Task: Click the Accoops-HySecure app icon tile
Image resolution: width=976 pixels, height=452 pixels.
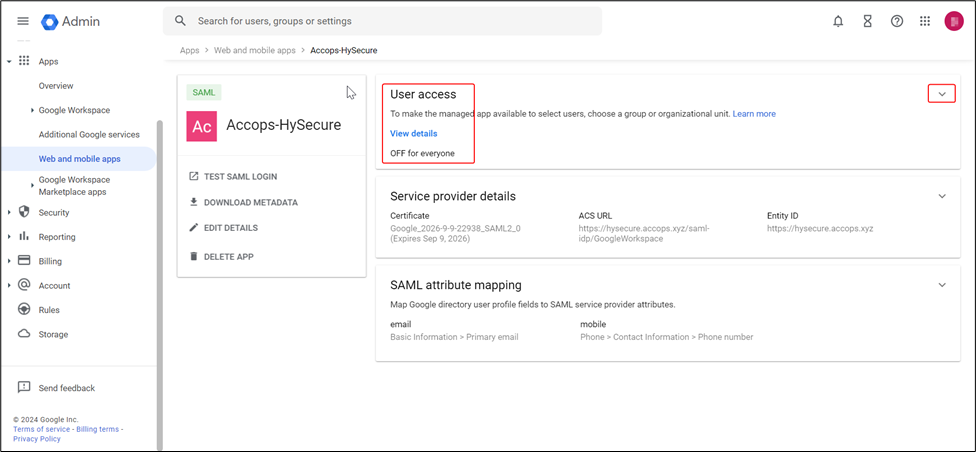Action: click(x=202, y=126)
